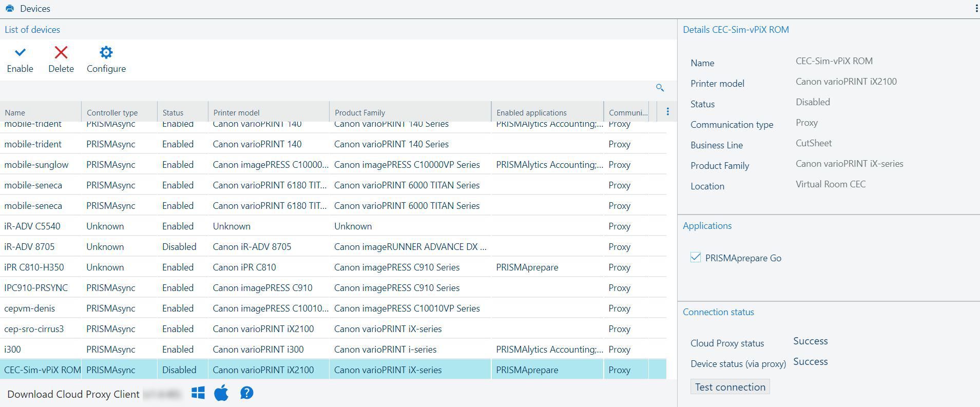The image size is (980, 407).
Task: Click Proxy cell in cepvm-denis row
Action: 619,308
